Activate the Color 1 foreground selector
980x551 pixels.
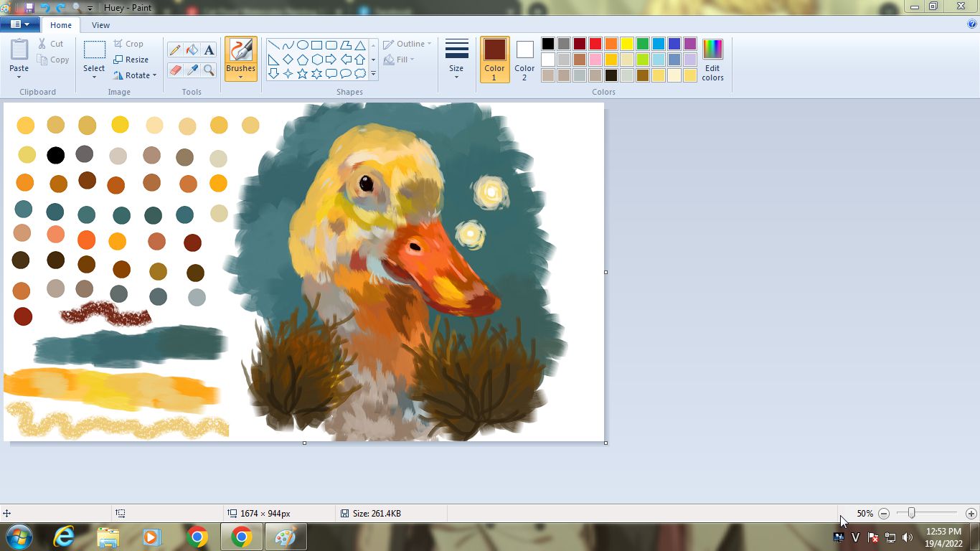(494, 60)
